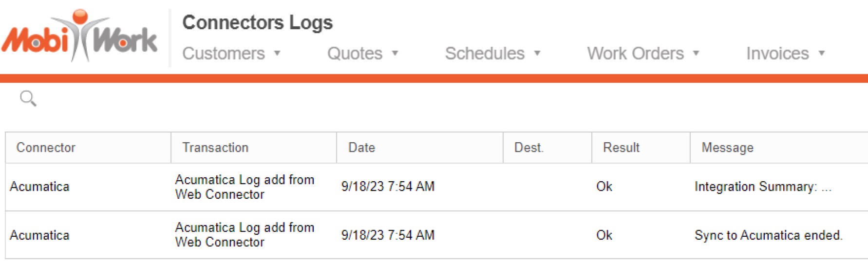Select the Integration Summary log row
The width and height of the screenshot is (868, 265).
point(762,187)
